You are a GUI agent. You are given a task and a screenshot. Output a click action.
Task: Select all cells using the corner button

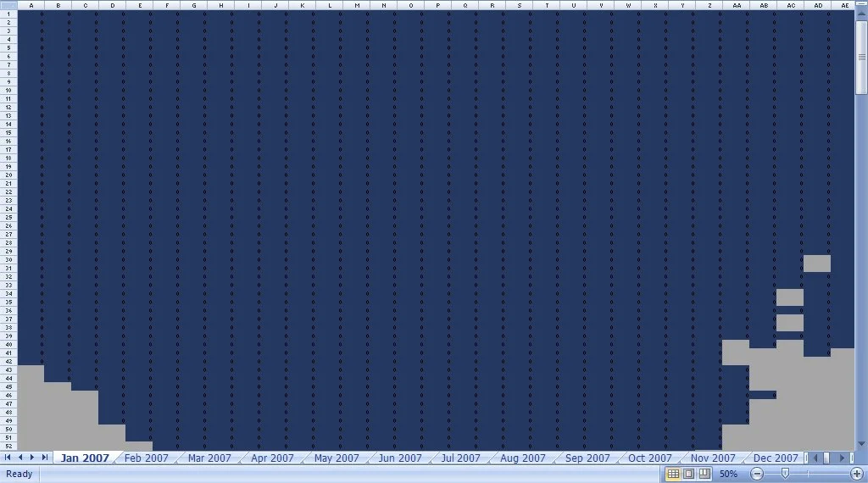8,5
